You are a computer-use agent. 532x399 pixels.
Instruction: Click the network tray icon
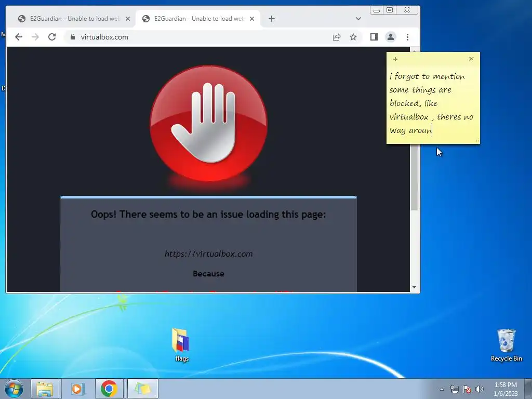[x=454, y=389]
